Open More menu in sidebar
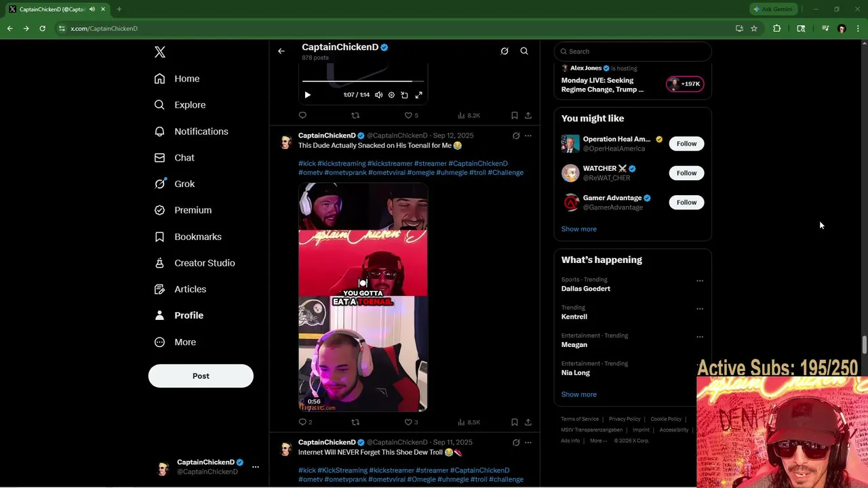 click(175, 342)
